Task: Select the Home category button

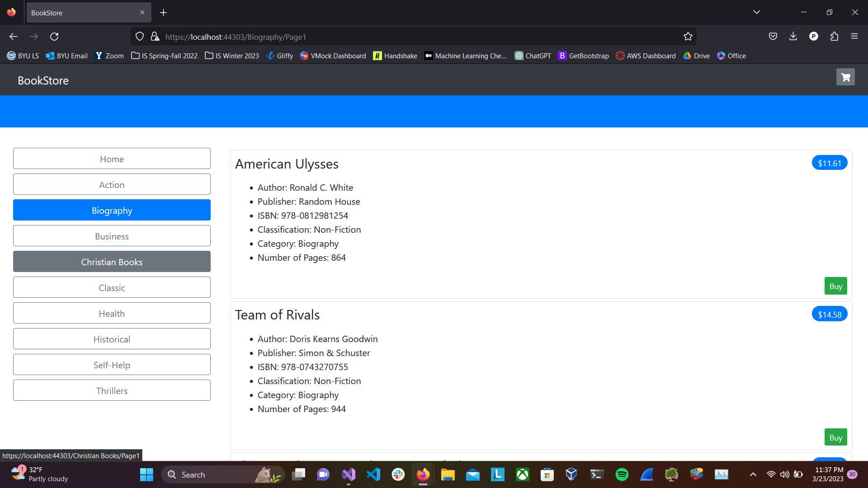Action: 112,159
